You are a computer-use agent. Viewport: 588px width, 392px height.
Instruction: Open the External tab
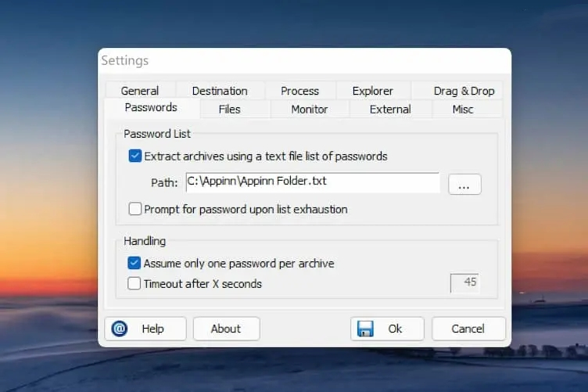tap(390, 110)
